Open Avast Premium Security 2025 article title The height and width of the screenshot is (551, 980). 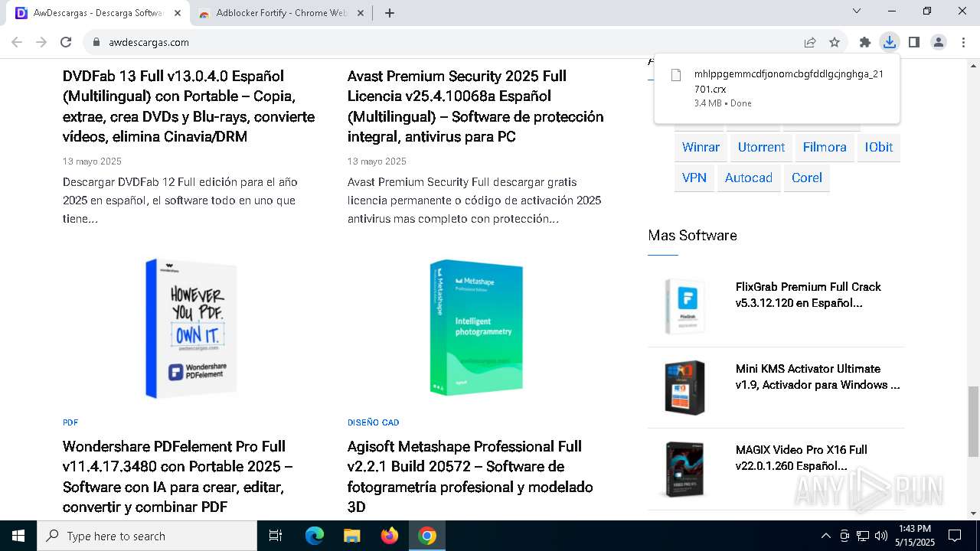click(x=475, y=106)
